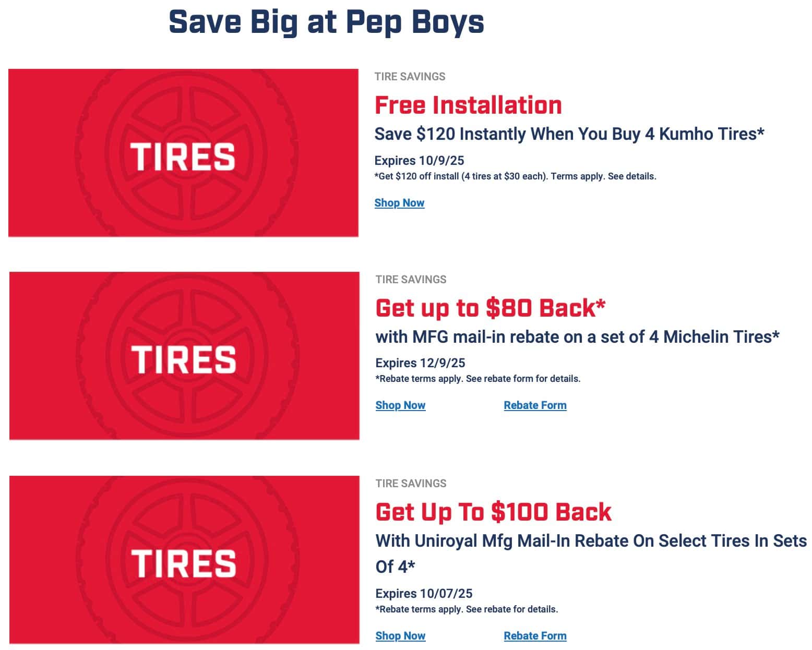
Task: Click the Save $120 Instantly Kumho subheading
Action: (569, 134)
